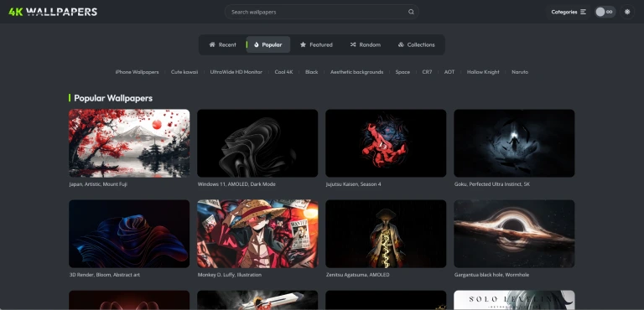Screen dimensions: 644x310
Task: Open the CR7 tag
Action: tap(427, 72)
